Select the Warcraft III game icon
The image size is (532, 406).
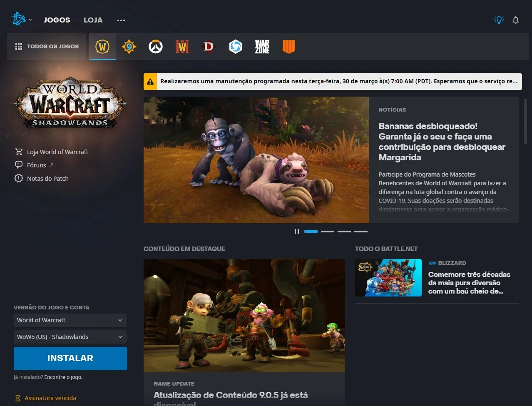pyautogui.click(x=182, y=47)
